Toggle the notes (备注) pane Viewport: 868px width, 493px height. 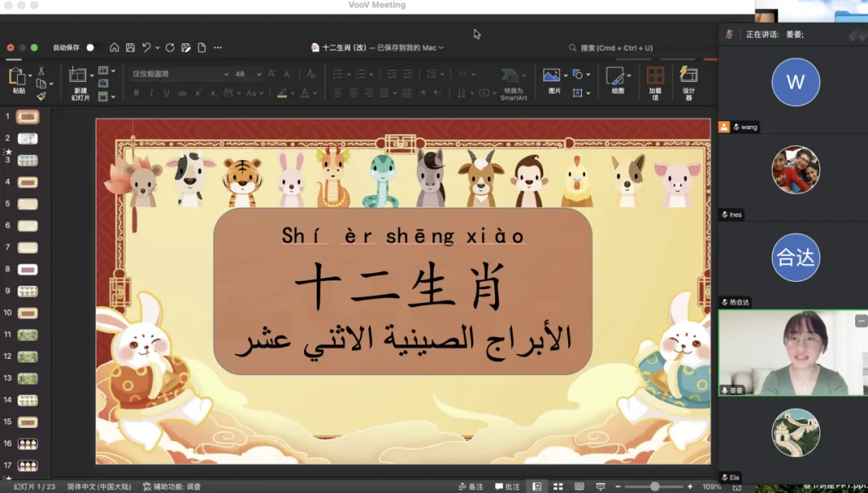coord(471,487)
